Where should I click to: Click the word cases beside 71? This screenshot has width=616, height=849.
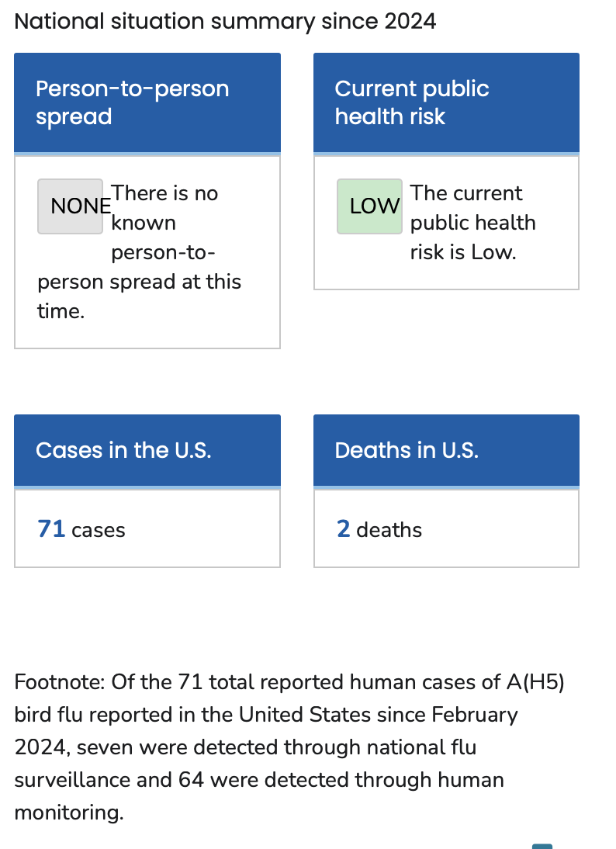[x=99, y=530]
